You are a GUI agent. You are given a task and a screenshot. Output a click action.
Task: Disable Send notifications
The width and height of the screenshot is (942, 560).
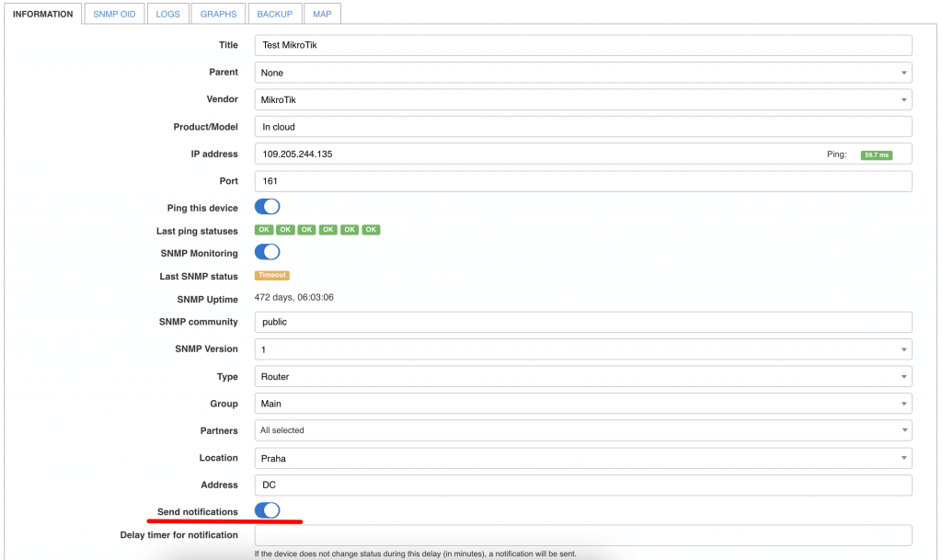coord(267,508)
